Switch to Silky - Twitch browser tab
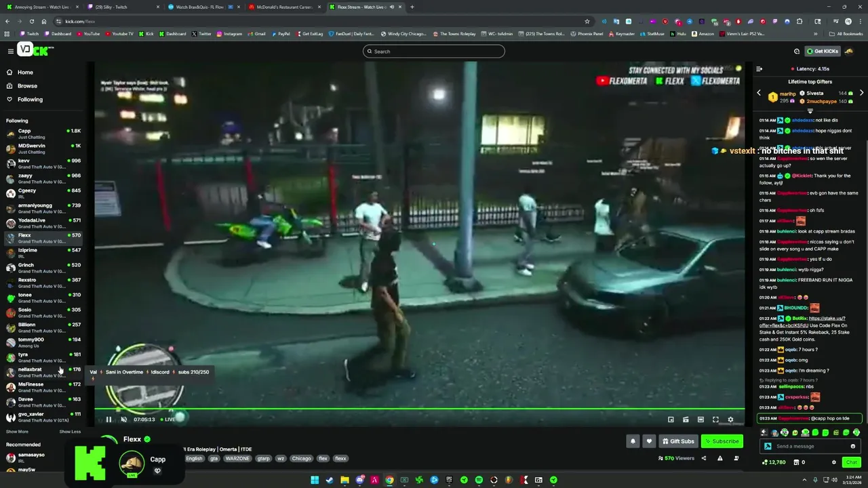This screenshot has height=488, width=868. pyautogui.click(x=122, y=7)
